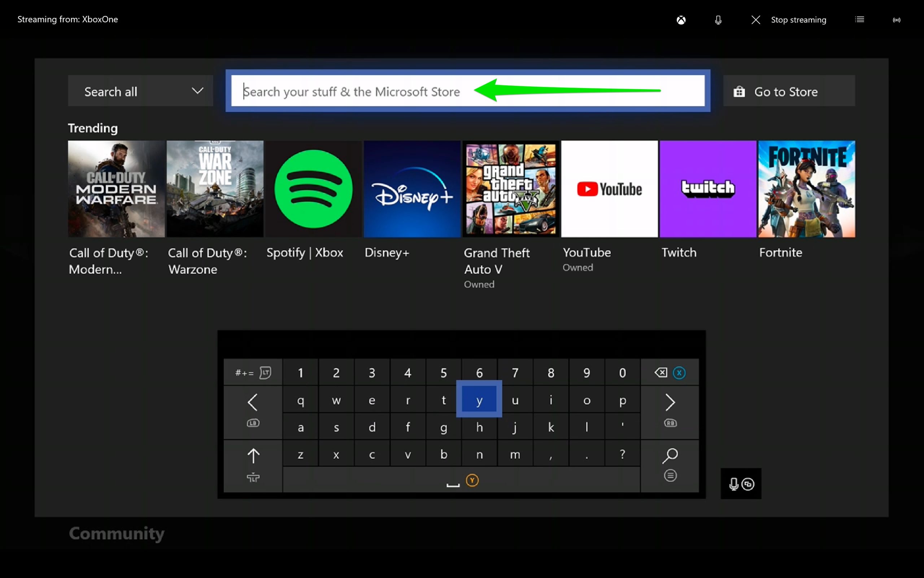Image resolution: width=924 pixels, height=578 pixels.
Task: Open Go to Store button
Action: [x=789, y=91]
